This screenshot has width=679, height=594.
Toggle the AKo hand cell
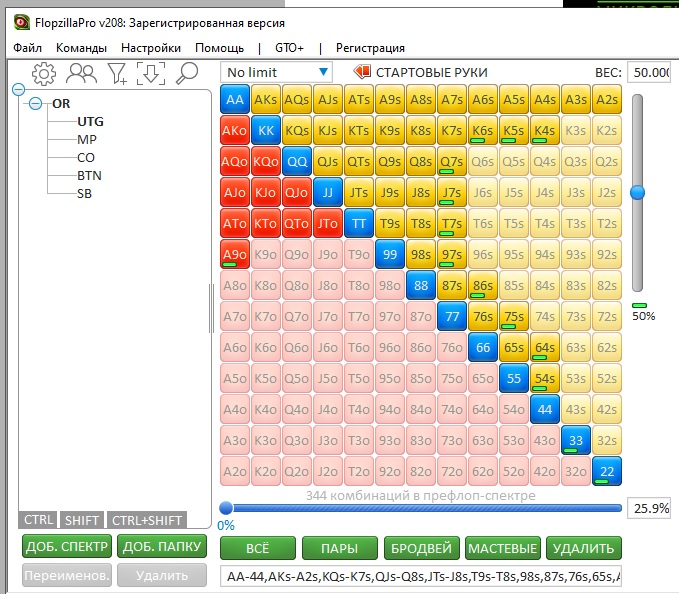coord(235,130)
